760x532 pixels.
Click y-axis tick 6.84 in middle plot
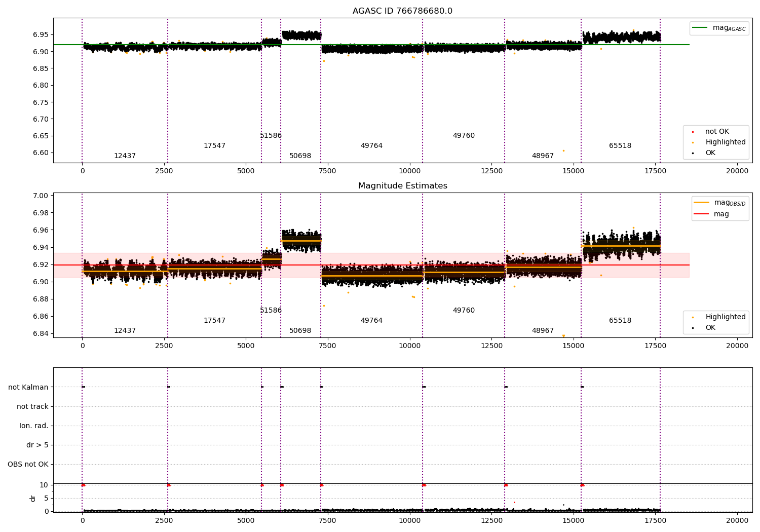[x=41, y=334]
